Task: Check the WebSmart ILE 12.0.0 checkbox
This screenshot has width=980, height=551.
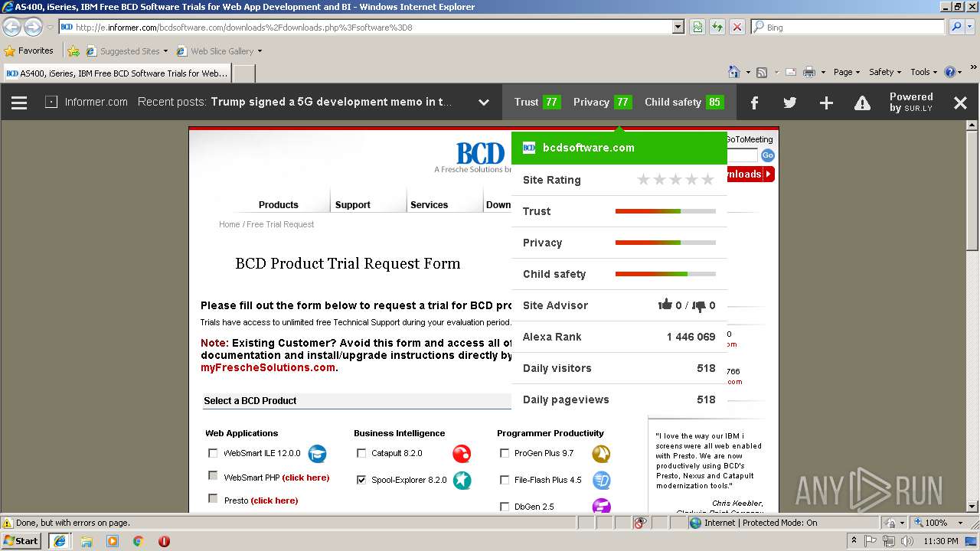Action: [x=213, y=453]
